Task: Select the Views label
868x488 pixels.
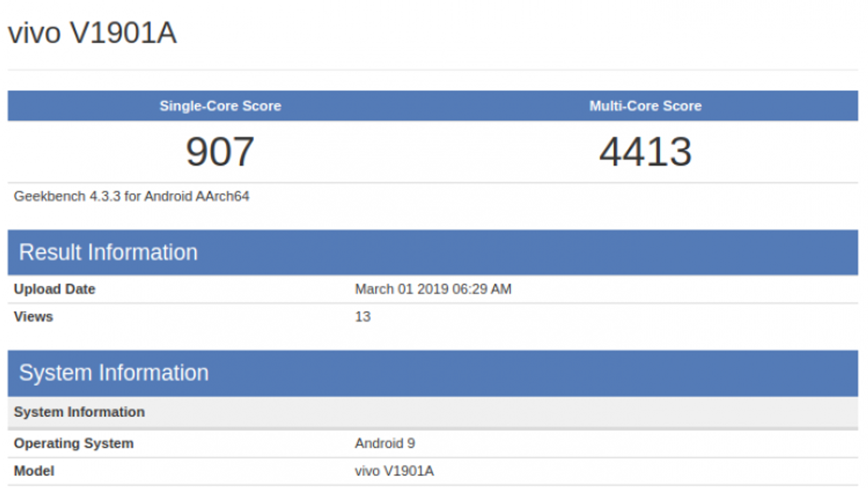Action: pos(34,317)
